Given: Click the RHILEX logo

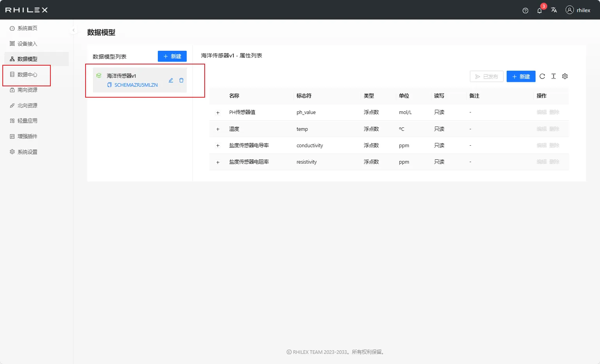Looking at the screenshot, I should [27, 10].
